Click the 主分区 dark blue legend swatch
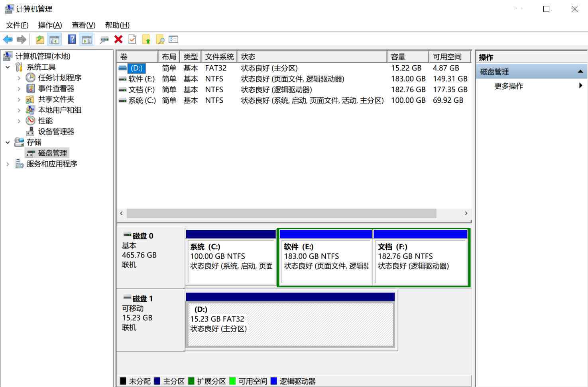 157,381
